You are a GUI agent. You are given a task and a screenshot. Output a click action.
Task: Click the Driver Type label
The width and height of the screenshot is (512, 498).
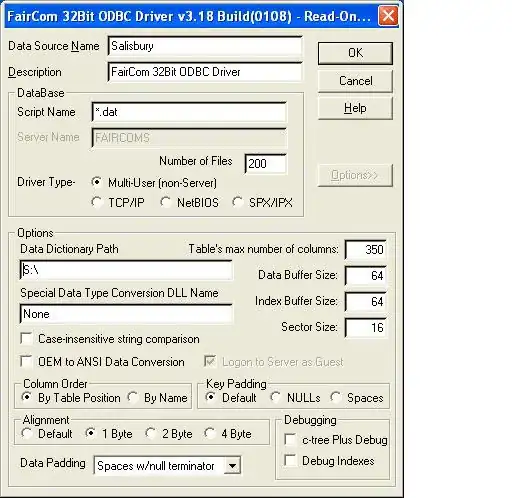point(46,182)
